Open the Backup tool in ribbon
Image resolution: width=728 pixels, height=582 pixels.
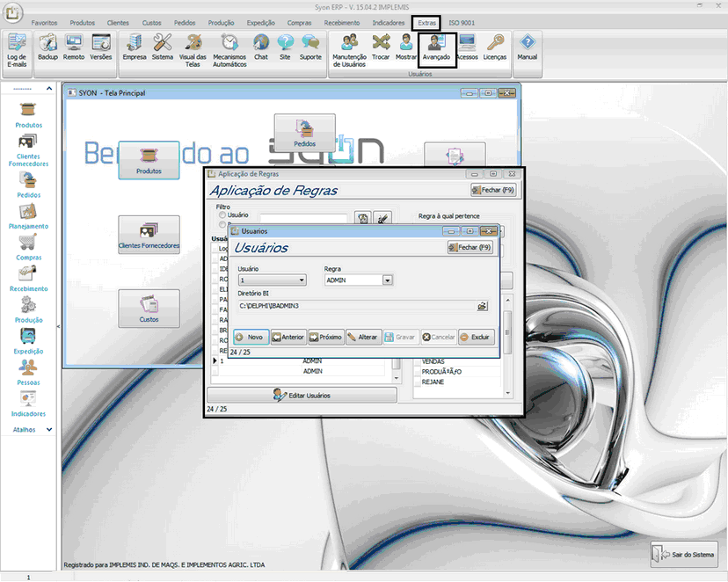point(47,47)
